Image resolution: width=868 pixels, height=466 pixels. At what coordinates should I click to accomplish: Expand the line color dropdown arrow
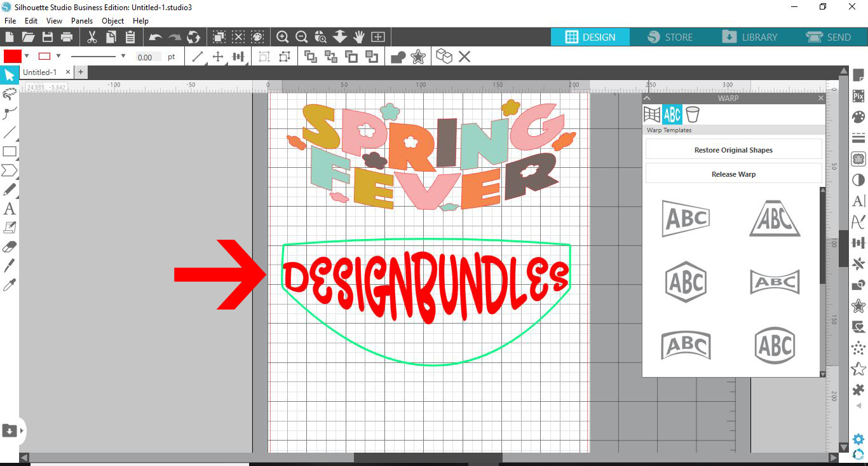click(x=58, y=56)
